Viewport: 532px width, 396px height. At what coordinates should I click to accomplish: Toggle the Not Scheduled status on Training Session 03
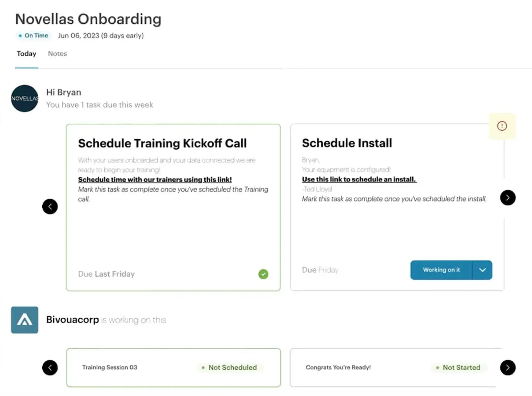click(231, 367)
